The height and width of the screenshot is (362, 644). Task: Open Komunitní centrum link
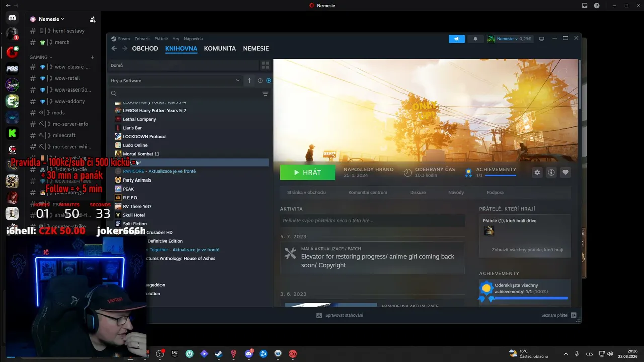tap(367, 193)
